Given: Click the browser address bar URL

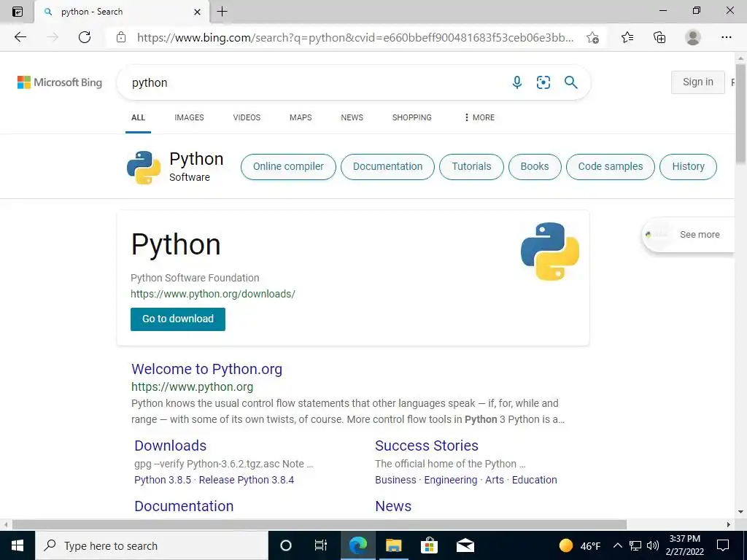Looking at the screenshot, I should [x=355, y=38].
